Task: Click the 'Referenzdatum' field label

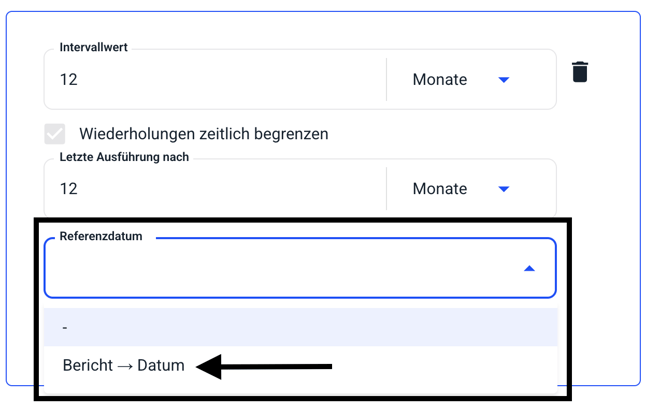Action: (101, 237)
